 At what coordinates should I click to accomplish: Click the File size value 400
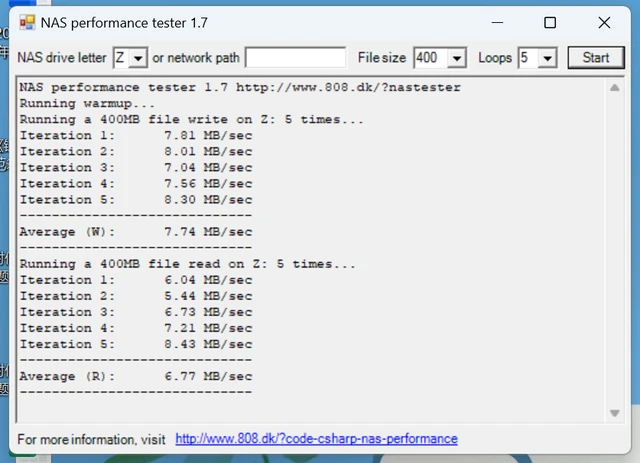coord(427,58)
